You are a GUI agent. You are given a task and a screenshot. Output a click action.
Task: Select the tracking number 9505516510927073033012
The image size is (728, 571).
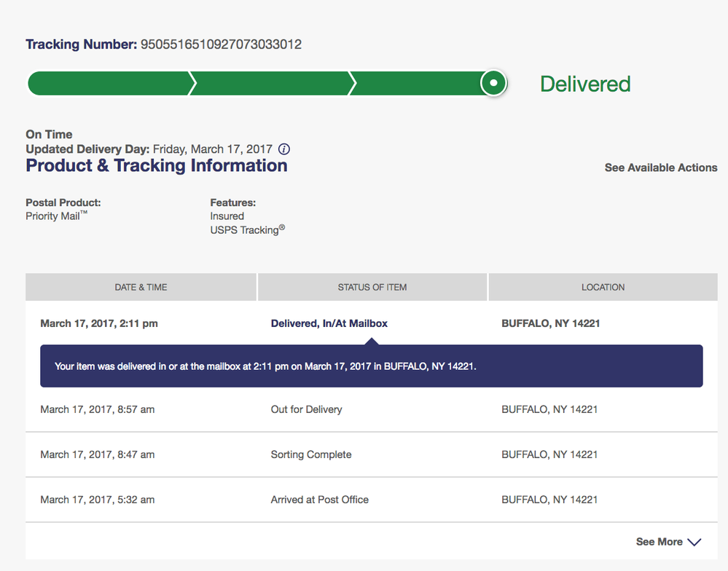click(x=221, y=44)
